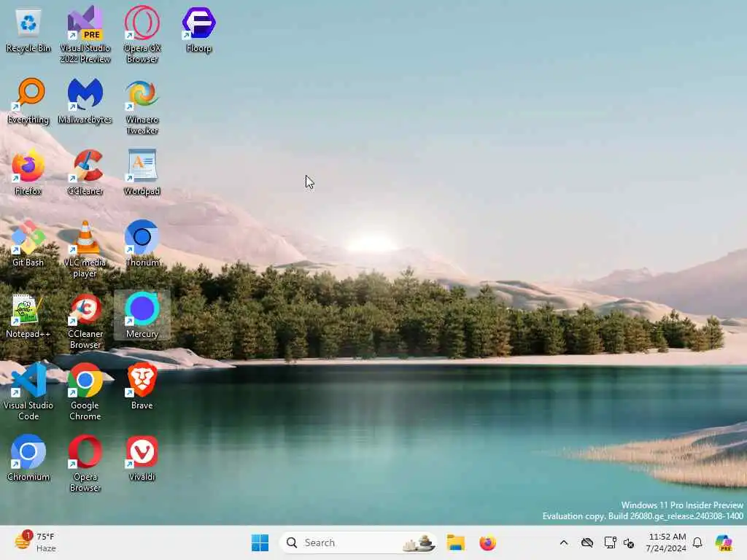The height and width of the screenshot is (560, 747).
Task: Select the Malwarebytes desktop icon
Action: (85, 101)
